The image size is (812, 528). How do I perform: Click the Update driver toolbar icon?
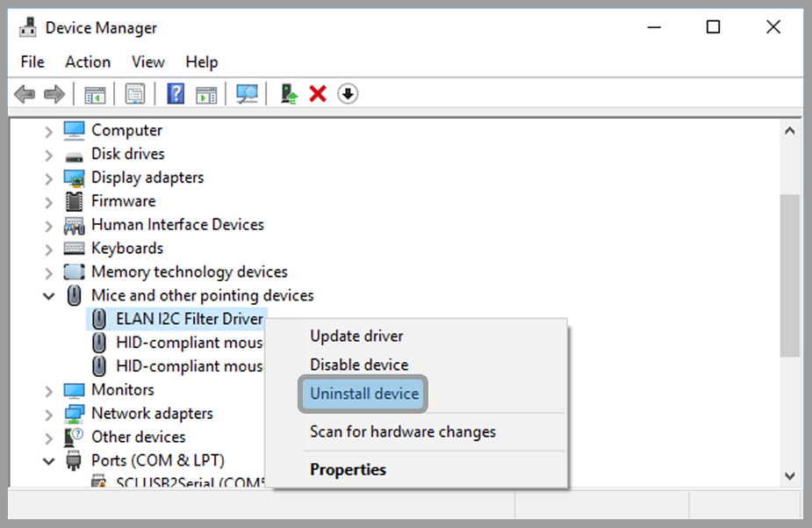point(287,94)
